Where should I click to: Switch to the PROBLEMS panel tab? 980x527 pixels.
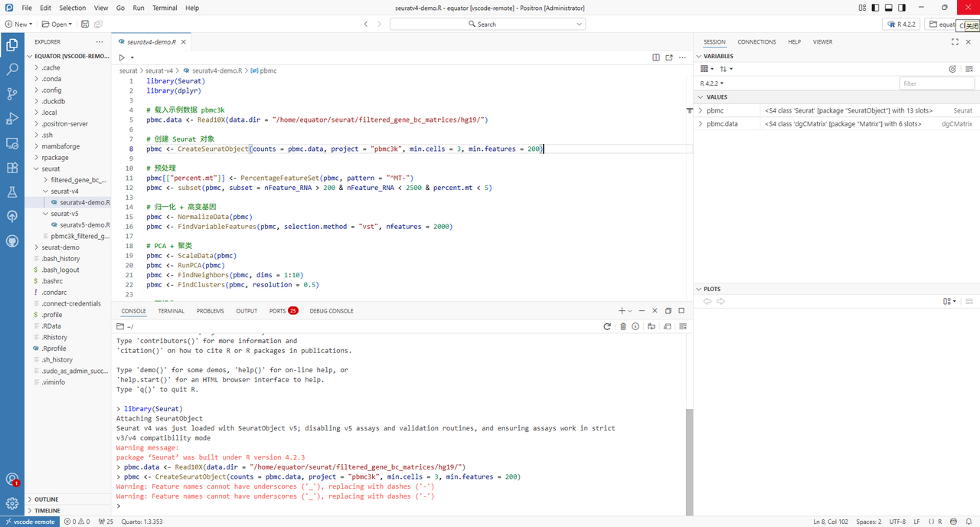[210, 311]
